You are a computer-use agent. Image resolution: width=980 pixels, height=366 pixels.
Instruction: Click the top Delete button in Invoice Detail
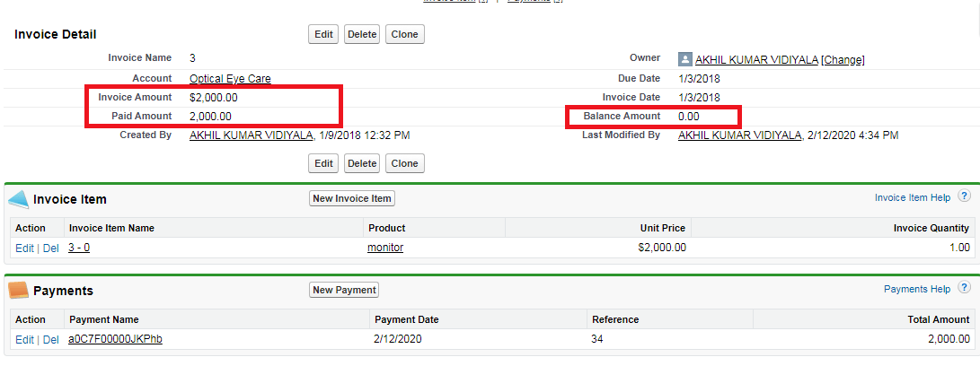click(363, 34)
